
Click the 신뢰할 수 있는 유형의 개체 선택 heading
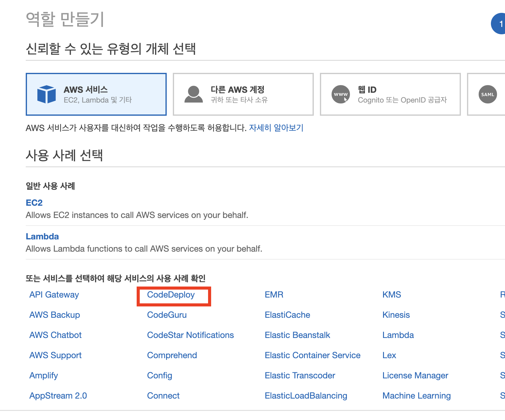(x=111, y=49)
